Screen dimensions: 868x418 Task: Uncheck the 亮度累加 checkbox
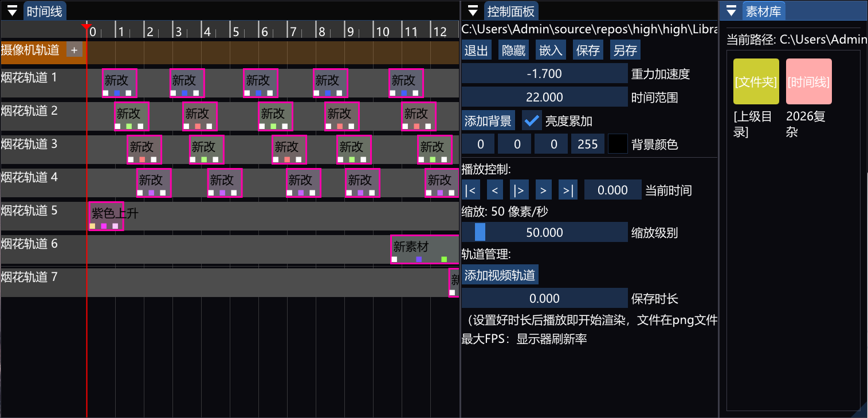pos(532,120)
